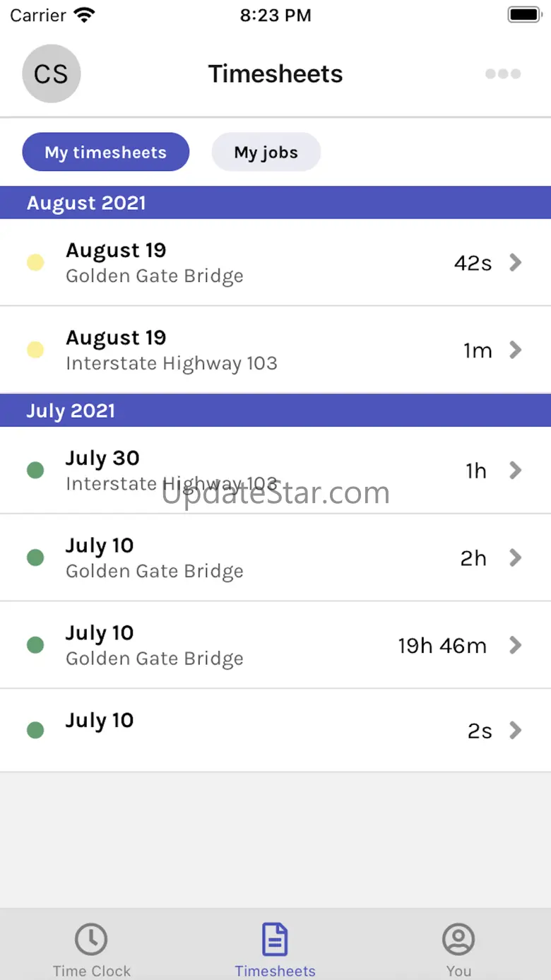551x980 pixels.
Task: Expand the August 19 Golden Gate Bridge chevron
Action: pyautogui.click(x=516, y=263)
